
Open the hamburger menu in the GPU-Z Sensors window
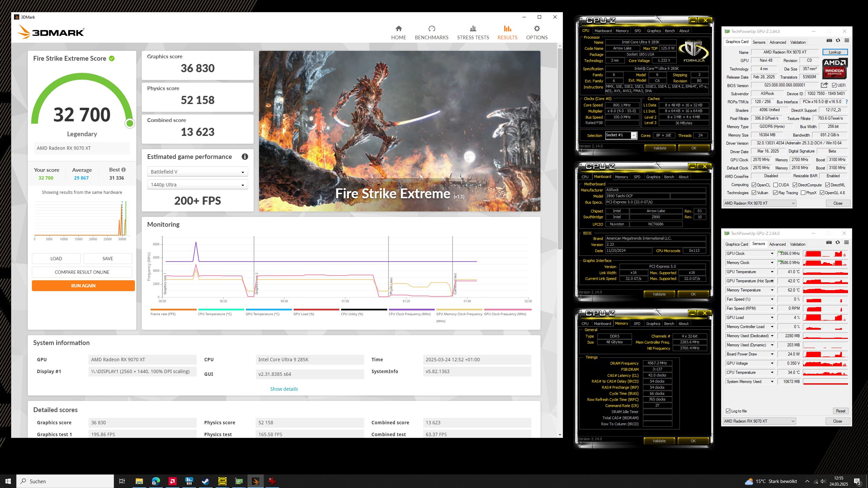846,243
